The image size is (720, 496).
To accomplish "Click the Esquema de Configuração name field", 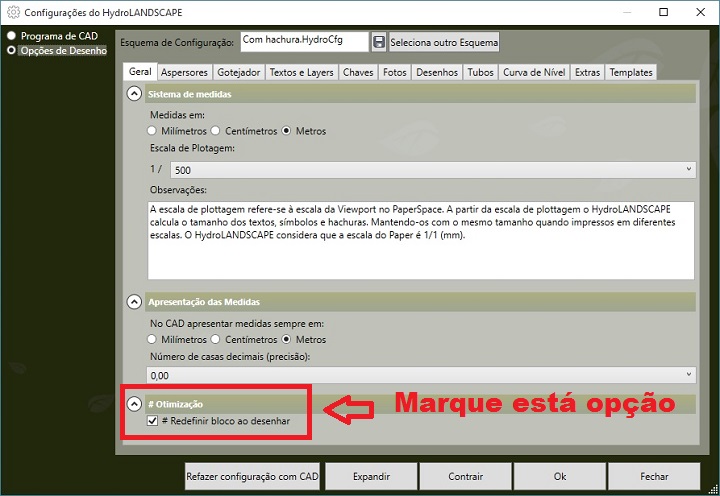I will [x=304, y=42].
